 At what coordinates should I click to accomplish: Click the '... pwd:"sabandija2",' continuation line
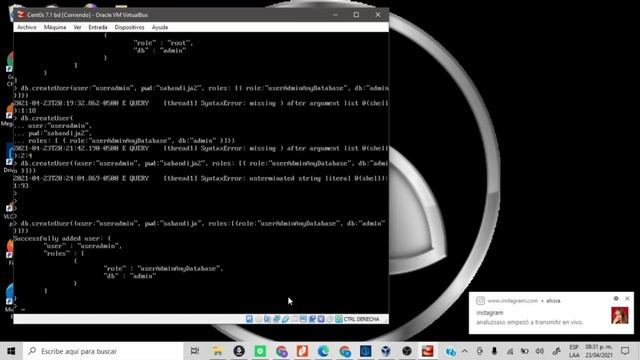click(53, 133)
